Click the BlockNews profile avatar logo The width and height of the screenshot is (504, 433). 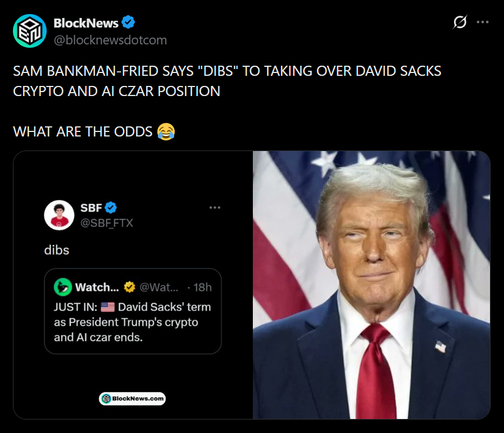(30, 31)
